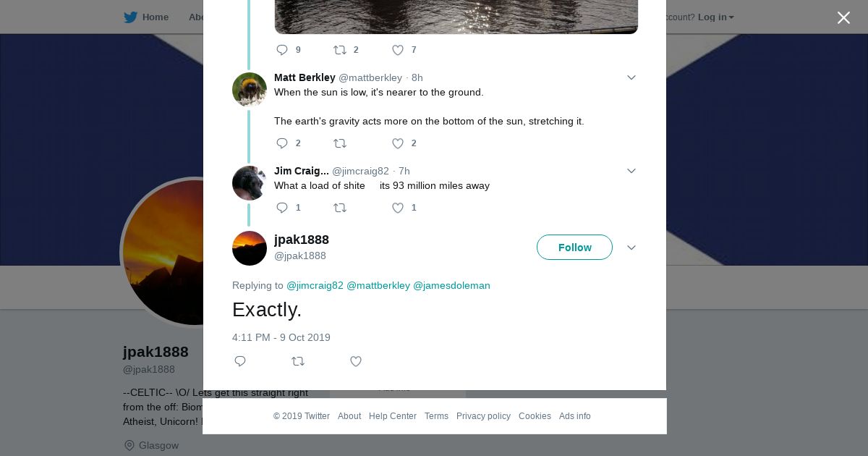Reply to jpak1888's 'Exactly.' tweet

coord(240,361)
